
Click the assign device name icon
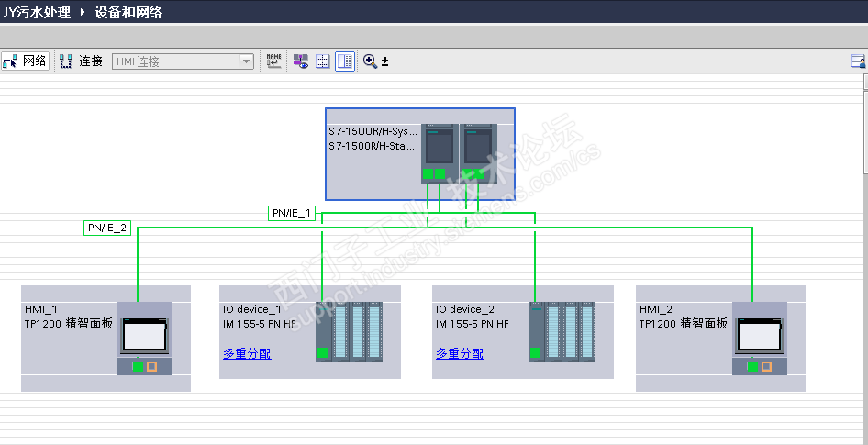(273, 61)
